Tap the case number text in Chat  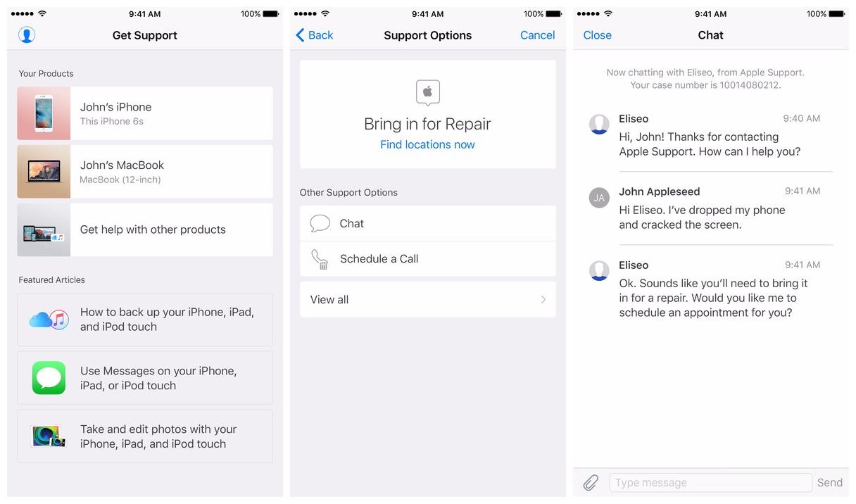705,85
